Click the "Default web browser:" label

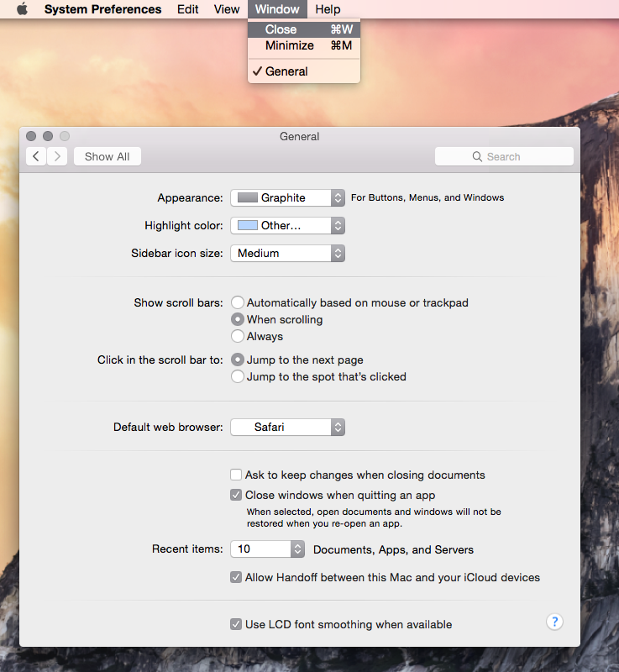(x=168, y=427)
